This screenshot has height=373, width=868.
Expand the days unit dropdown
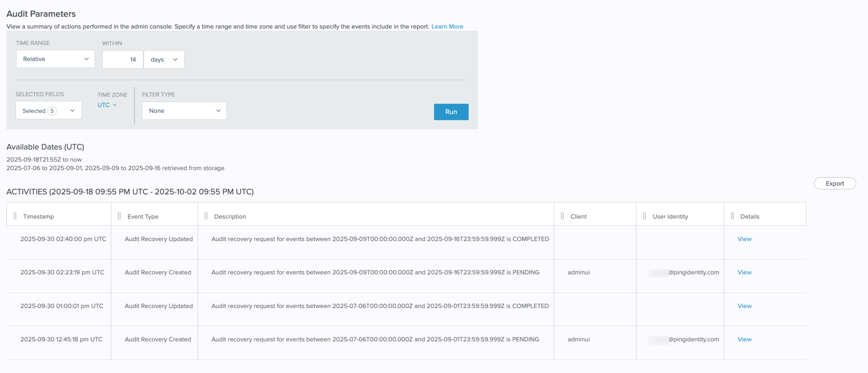point(164,60)
